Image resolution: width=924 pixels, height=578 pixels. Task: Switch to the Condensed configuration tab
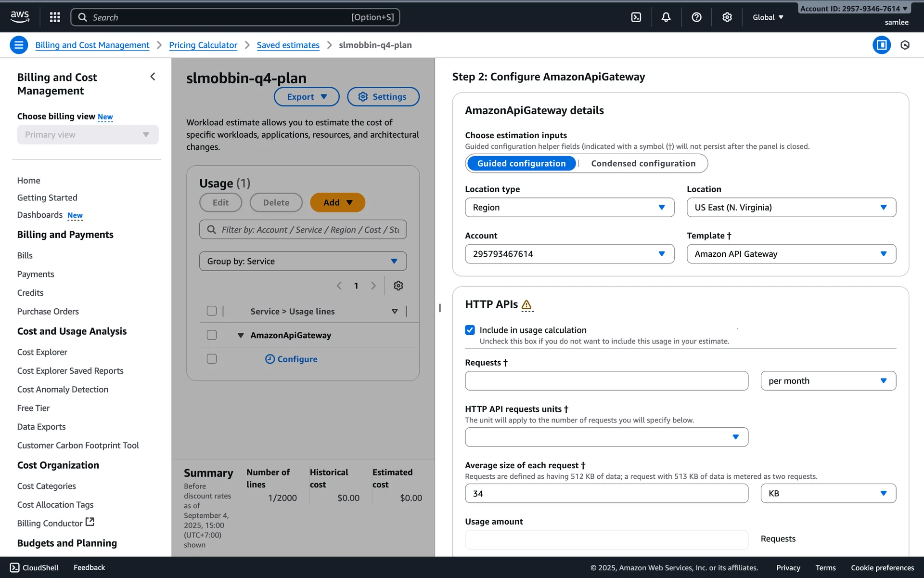tap(643, 163)
